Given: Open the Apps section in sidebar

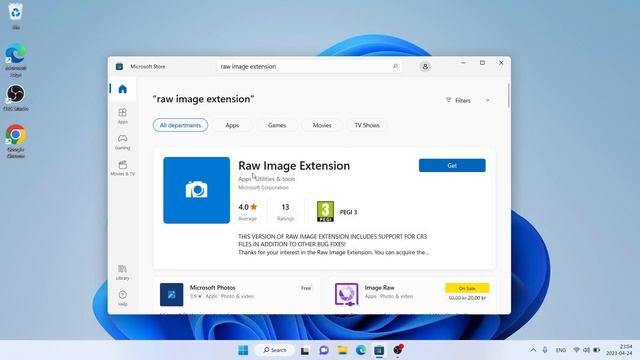Looking at the screenshot, I should 122,116.
